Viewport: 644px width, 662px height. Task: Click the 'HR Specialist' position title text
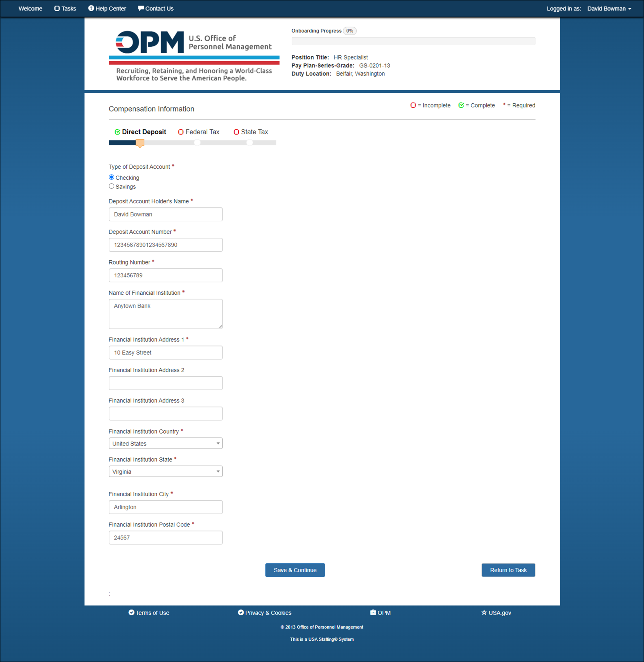(x=351, y=57)
